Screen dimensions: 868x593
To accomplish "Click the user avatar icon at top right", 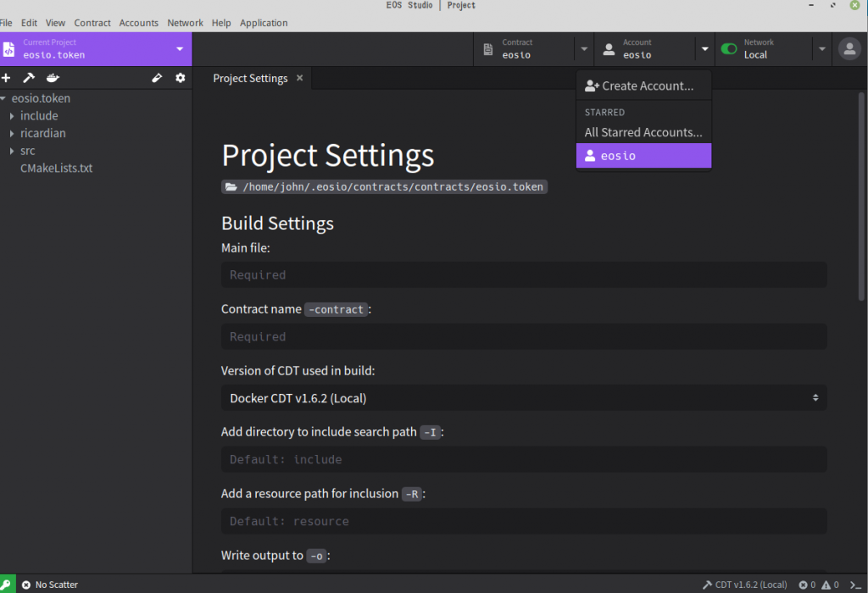I will pyautogui.click(x=849, y=49).
